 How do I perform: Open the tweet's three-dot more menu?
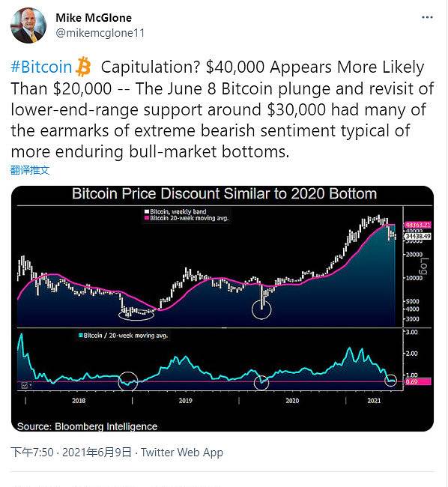point(427,17)
